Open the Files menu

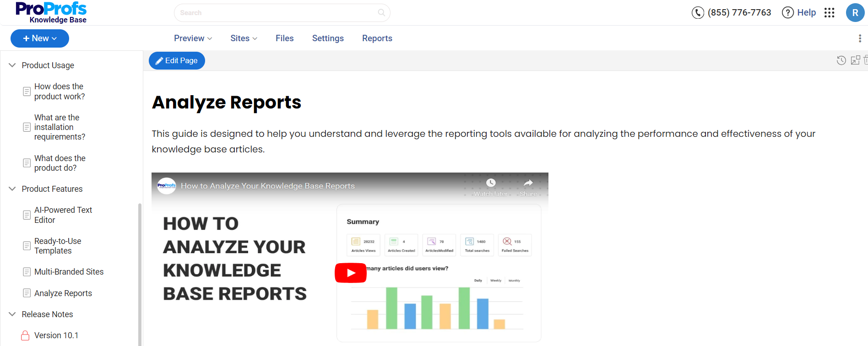tap(285, 38)
